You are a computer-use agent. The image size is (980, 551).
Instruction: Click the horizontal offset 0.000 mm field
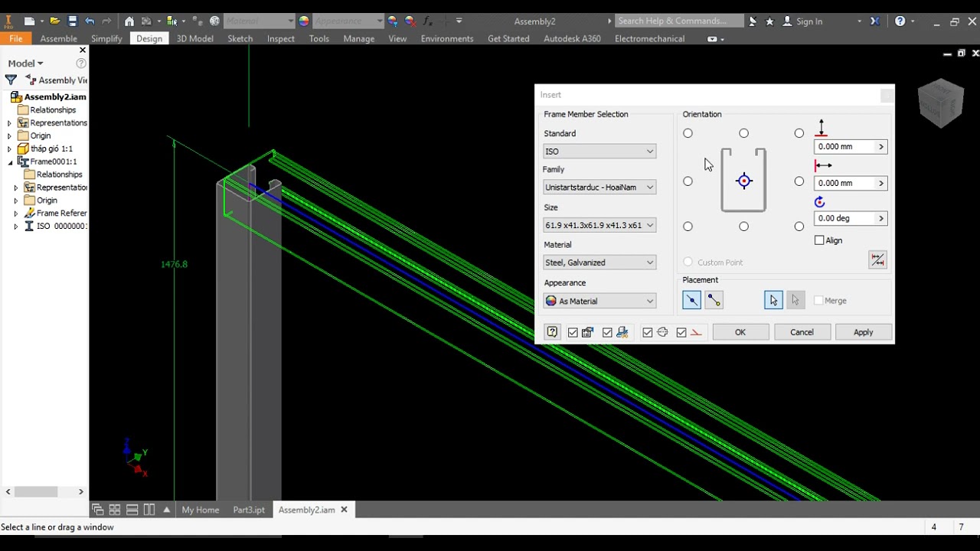(844, 183)
